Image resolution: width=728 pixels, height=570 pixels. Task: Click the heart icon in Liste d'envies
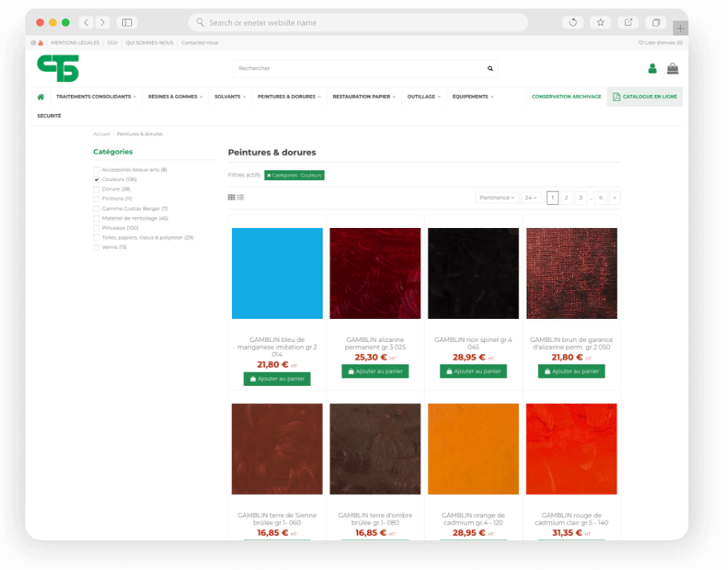641,43
